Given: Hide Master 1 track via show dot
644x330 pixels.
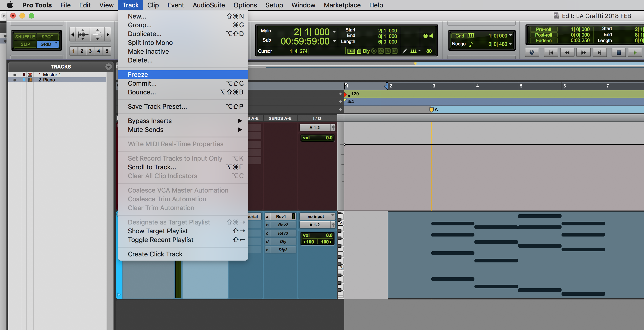Looking at the screenshot, I should coord(15,75).
